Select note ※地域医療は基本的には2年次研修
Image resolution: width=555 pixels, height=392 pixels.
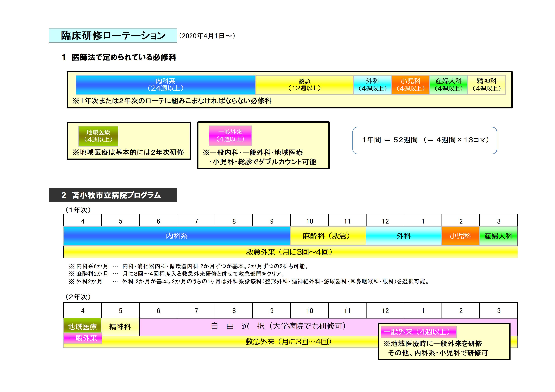pyautogui.click(x=128, y=152)
